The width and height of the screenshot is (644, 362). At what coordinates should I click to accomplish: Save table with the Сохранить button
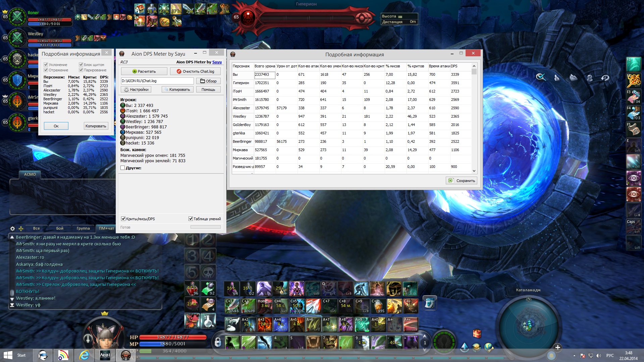point(462,181)
